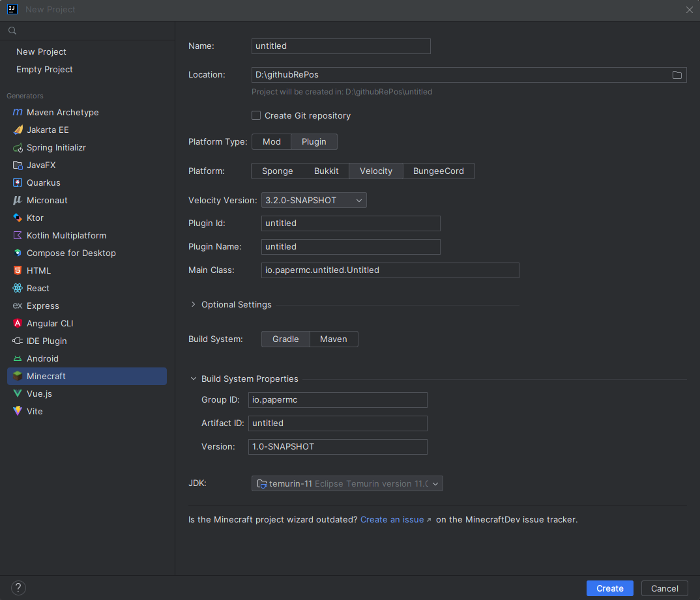Collapse the Build System Properties section
700x600 pixels.
[193, 379]
